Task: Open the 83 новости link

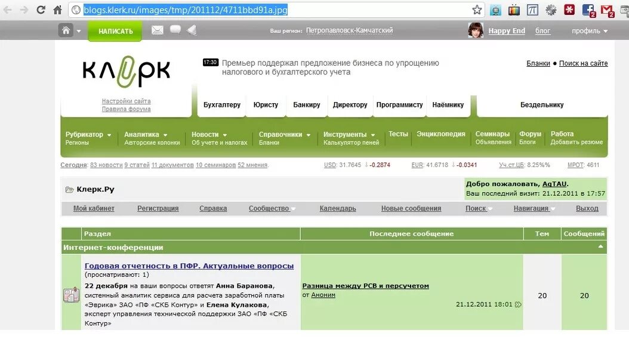Action: (106, 165)
